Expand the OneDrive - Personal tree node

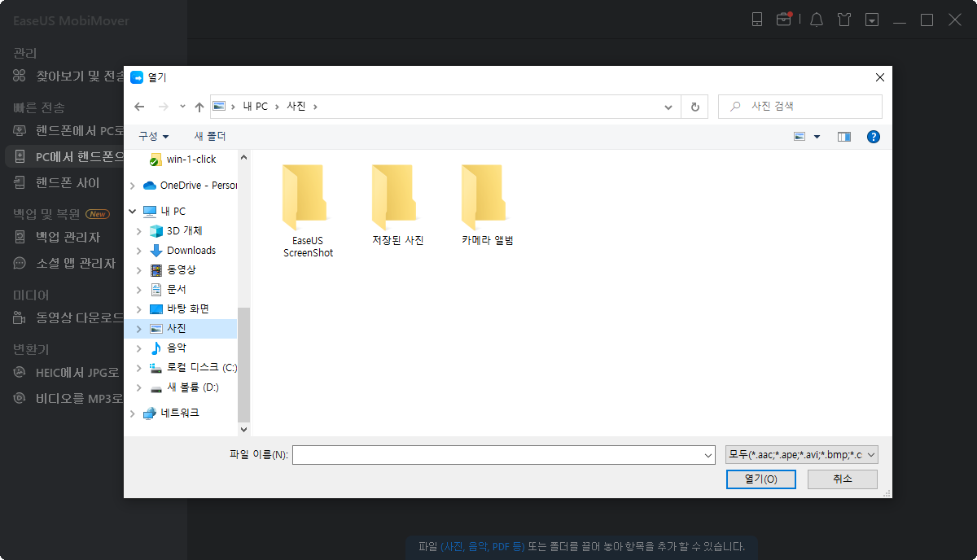coord(133,185)
